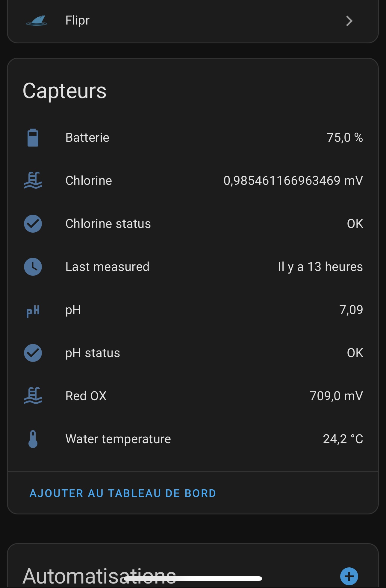
Task: Select the Red OX pool icon
Action: coord(33,396)
